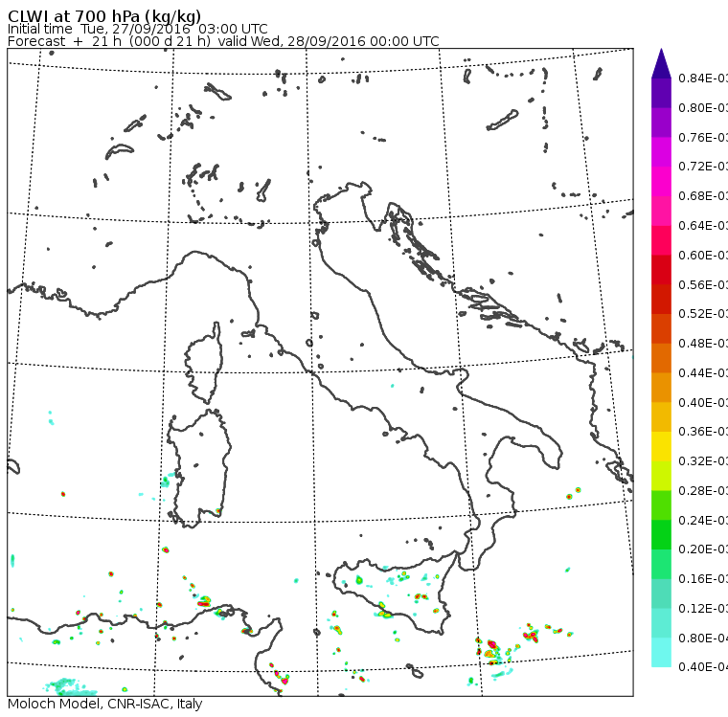Click the island of Corsica on the map
This screenshot has width=728, height=717.
point(206,365)
